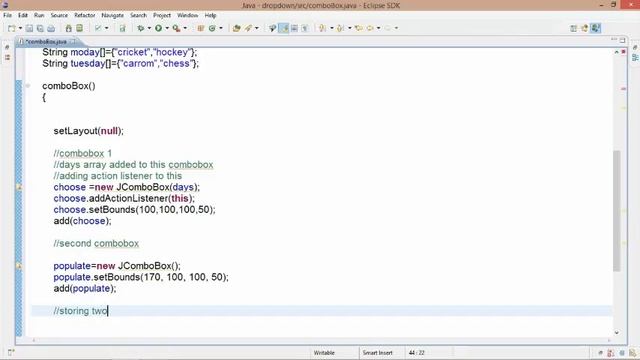Click the Save All toolbar icon
Screen dimensions: 640x360
(40, 28)
